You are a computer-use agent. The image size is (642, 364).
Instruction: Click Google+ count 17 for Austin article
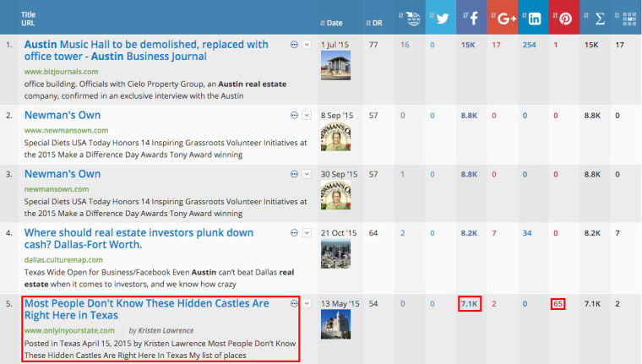pos(496,45)
